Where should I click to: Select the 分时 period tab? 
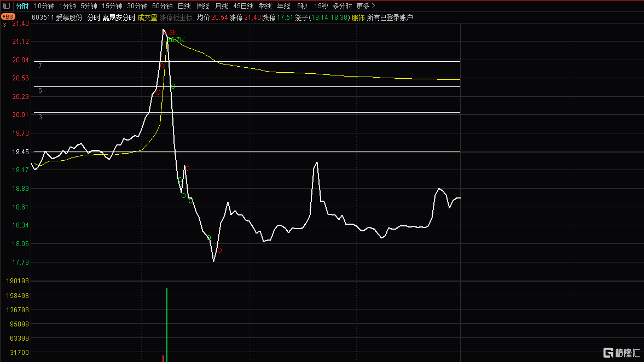coord(22,6)
